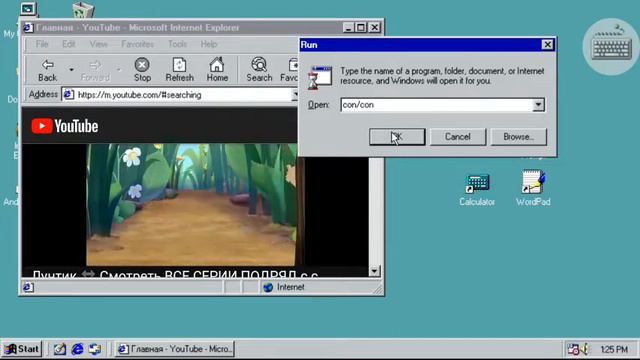Click the page icon in the address bar
Screen dimensions: 640x360
(x=69, y=95)
